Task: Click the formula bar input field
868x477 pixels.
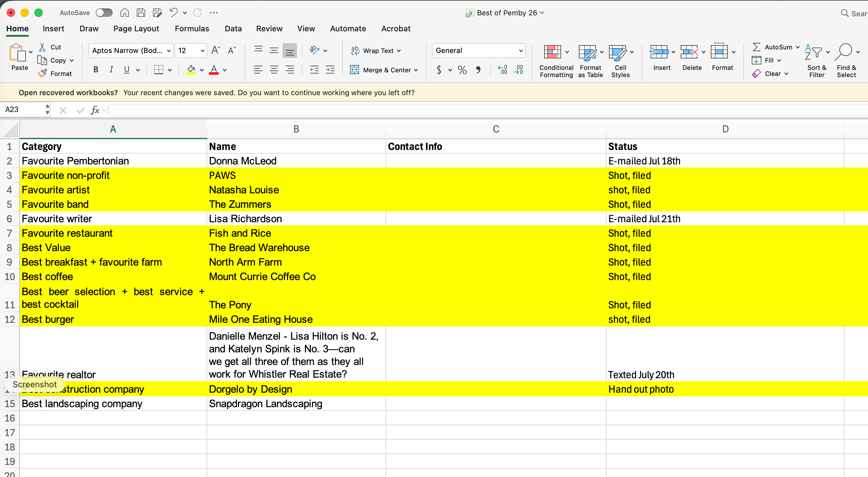Action: [488, 110]
